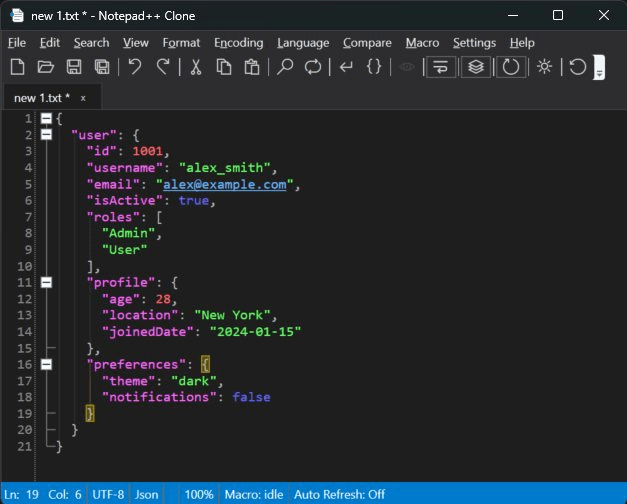
Task: Click the 100% zoom status entry
Action: 199,494
